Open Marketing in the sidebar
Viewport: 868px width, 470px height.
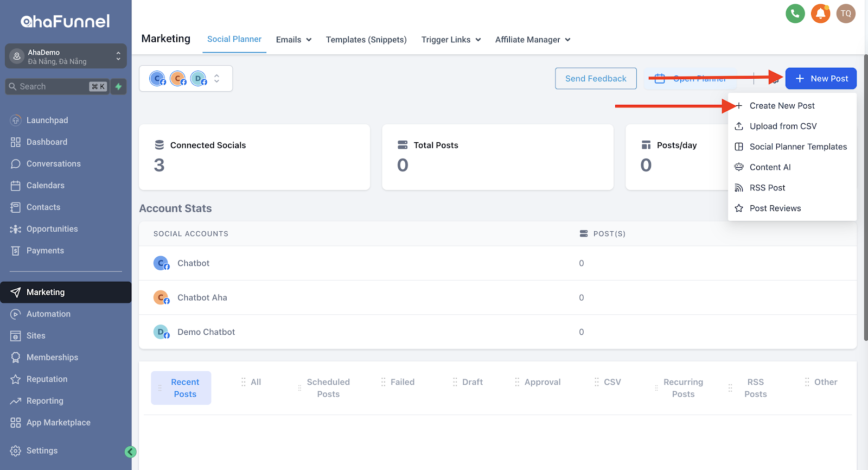(x=66, y=292)
